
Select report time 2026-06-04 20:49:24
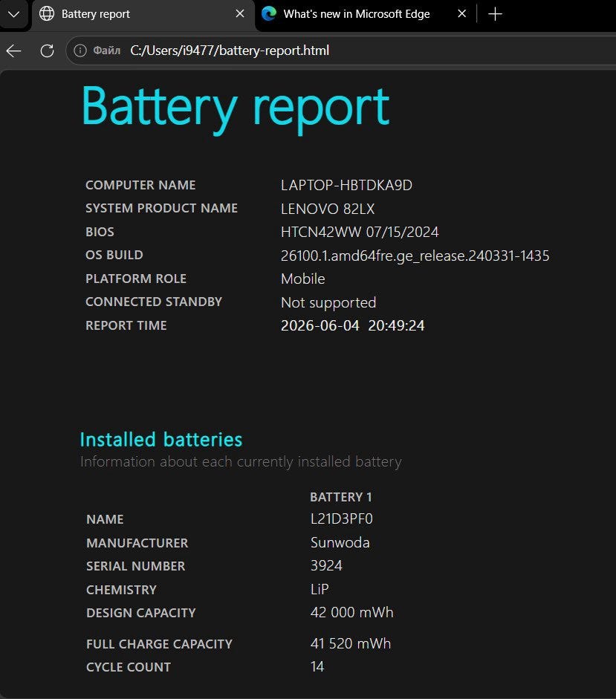[352, 325]
